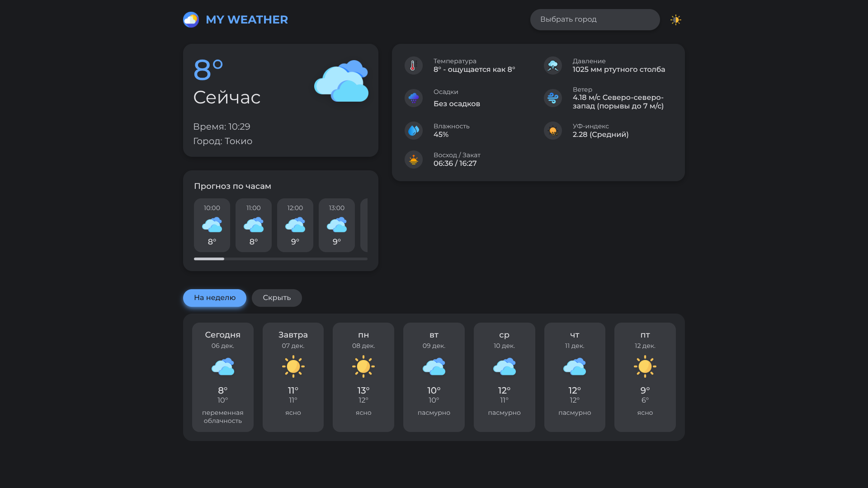Select the 10:00 hourly forecast card
868x488 pixels.
(x=212, y=225)
